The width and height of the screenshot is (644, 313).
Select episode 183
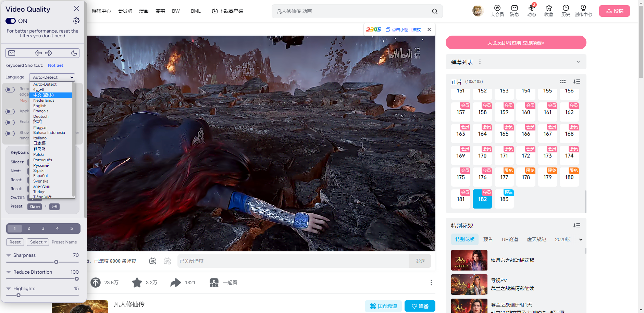(504, 199)
